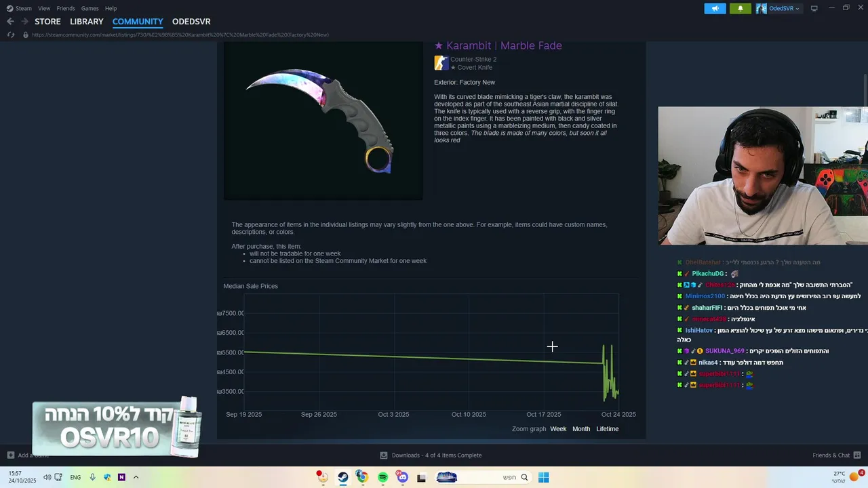The image size is (868, 488).
Task: Open Google Chrome from the taskbar
Action: coord(363,477)
